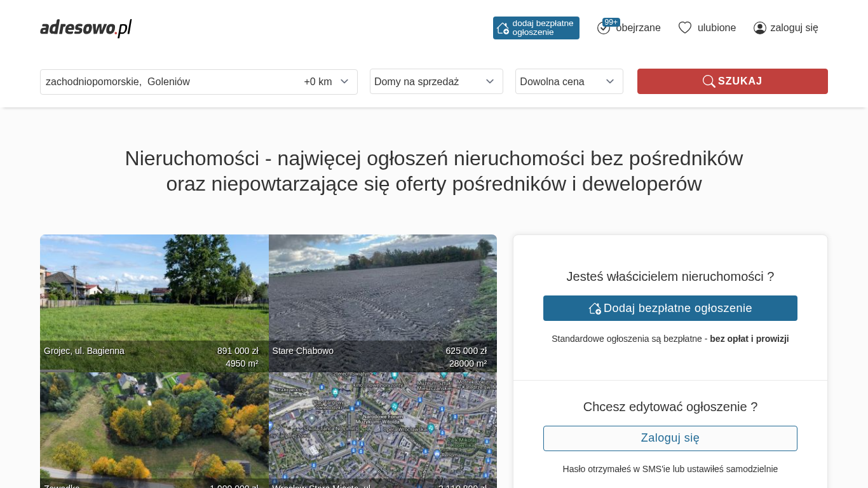Open the Dowolna cena price dropdown
The height and width of the screenshot is (488, 868).
tap(569, 81)
